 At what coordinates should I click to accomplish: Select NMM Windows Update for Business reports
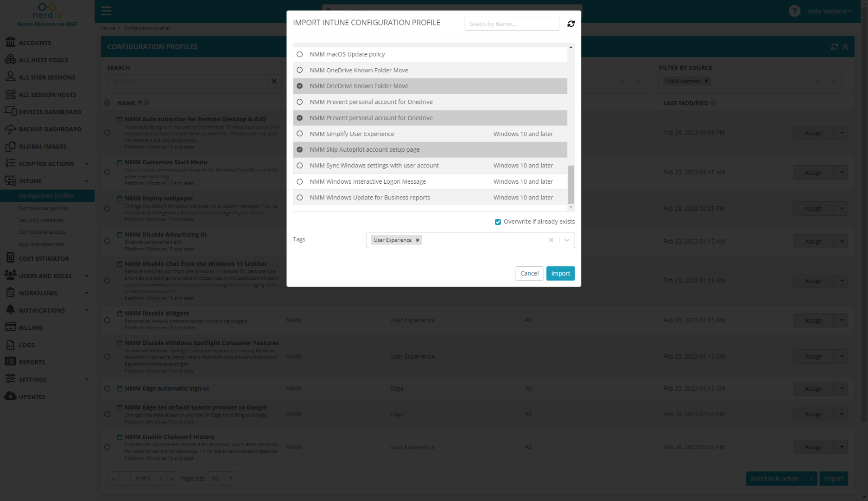(300, 198)
